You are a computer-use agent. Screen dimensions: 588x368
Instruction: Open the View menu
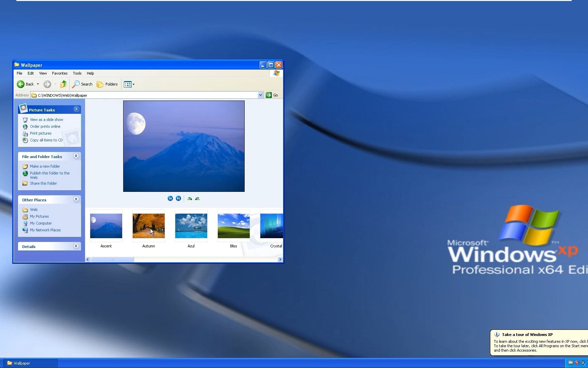click(43, 73)
